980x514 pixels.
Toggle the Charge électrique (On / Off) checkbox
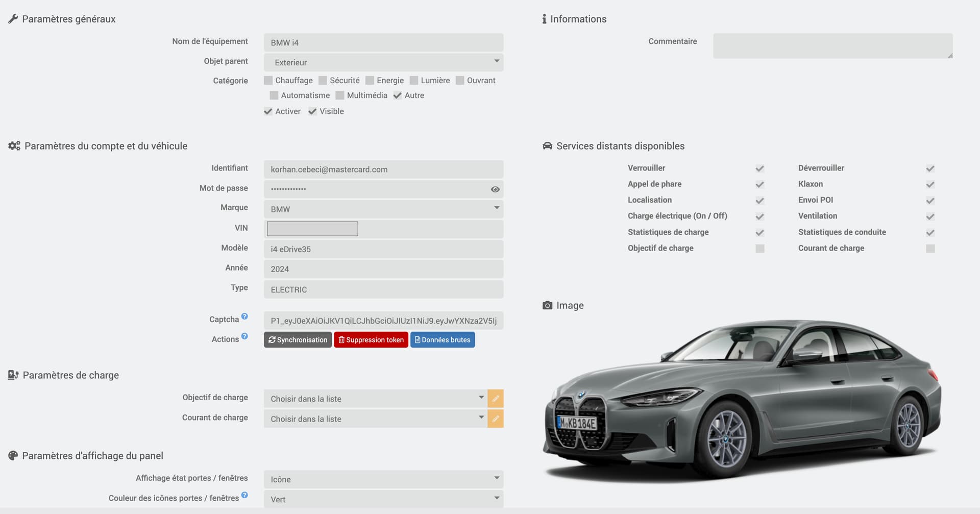(x=760, y=216)
